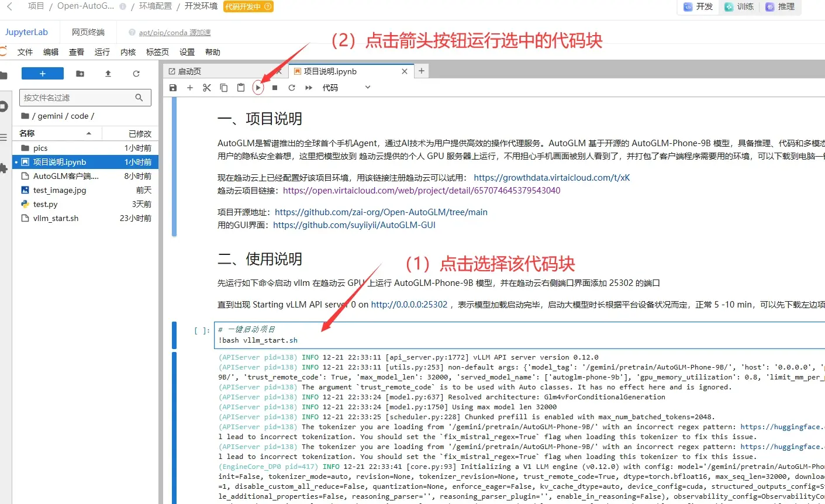Open the pics folder
The height and width of the screenshot is (504, 825).
coord(86,148)
